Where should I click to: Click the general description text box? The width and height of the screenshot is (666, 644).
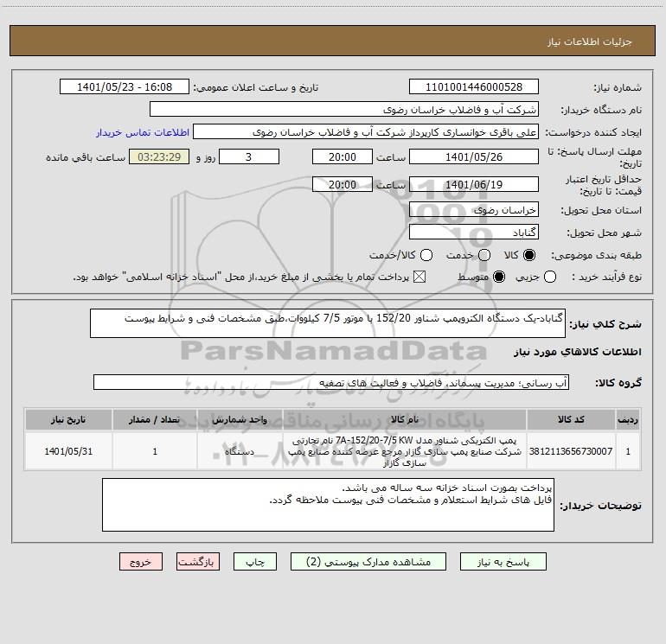click(328, 323)
